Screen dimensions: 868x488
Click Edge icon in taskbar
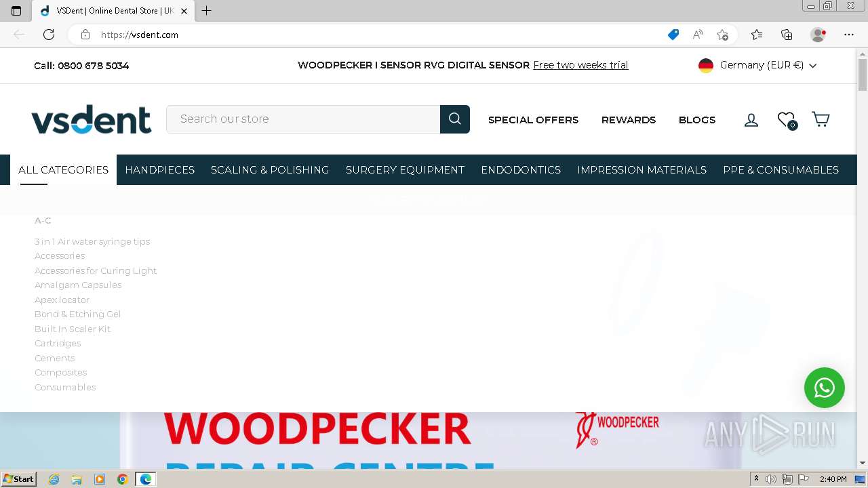(146, 479)
